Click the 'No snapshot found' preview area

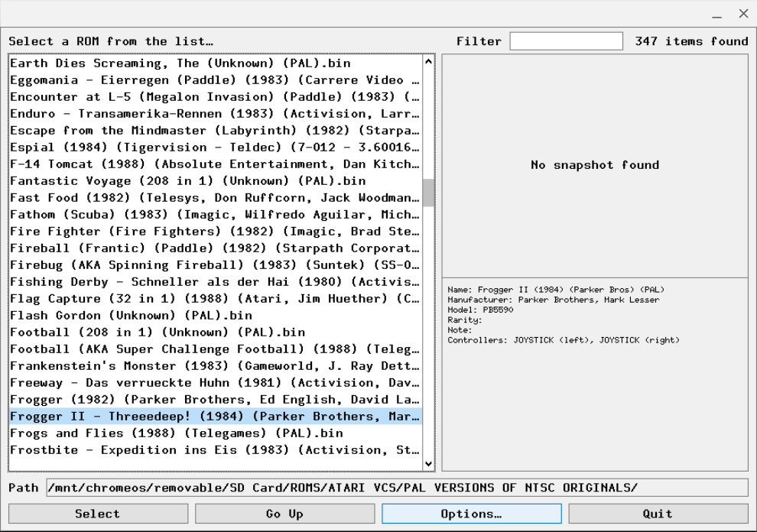click(x=595, y=166)
